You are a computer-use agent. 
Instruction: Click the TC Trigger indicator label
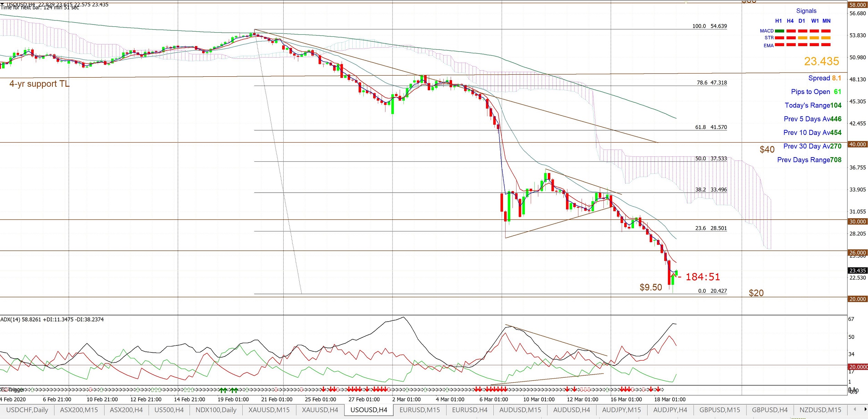(12, 390)
